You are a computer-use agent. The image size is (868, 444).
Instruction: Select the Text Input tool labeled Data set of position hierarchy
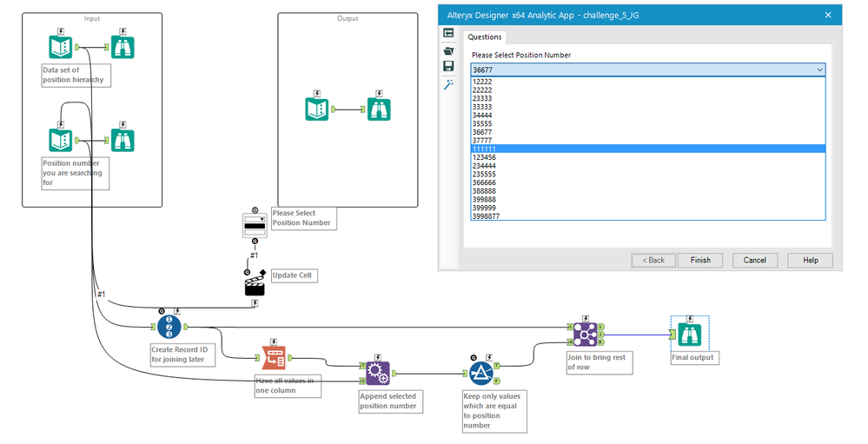coord(60,47)
